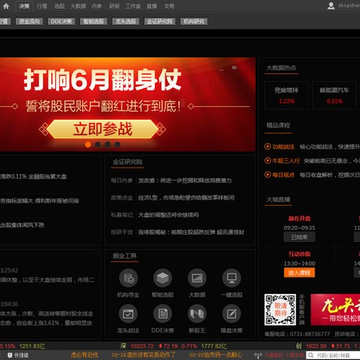Click the 智能选股 sub-menu button
The image size is (360, 360).
(94, 21)
